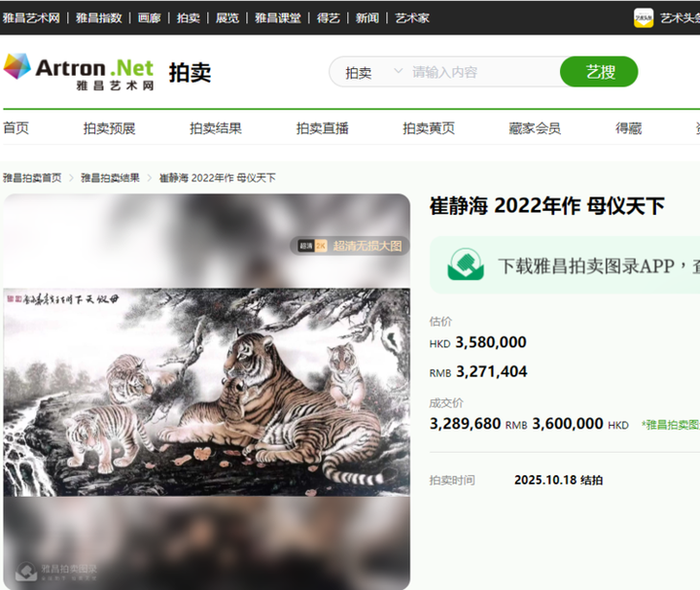
Task: Select the sold price 3,600,000 HKD
Action: (580, 424)
